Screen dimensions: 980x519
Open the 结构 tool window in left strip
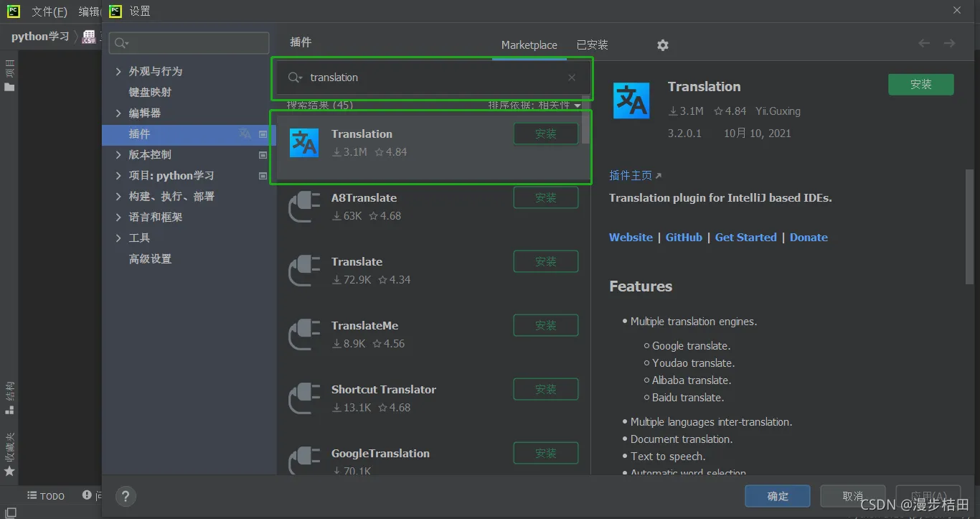[x=9, y=398]
